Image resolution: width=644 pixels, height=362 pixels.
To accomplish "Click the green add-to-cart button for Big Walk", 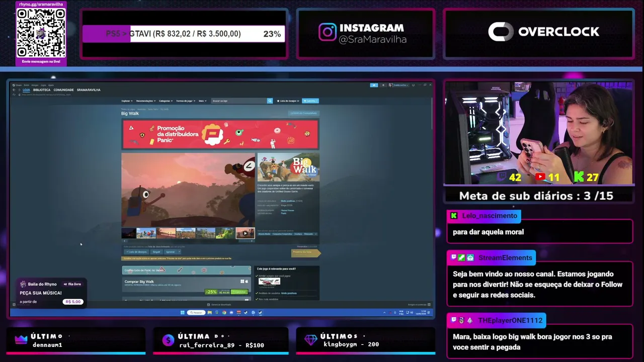I will (239, 292).
